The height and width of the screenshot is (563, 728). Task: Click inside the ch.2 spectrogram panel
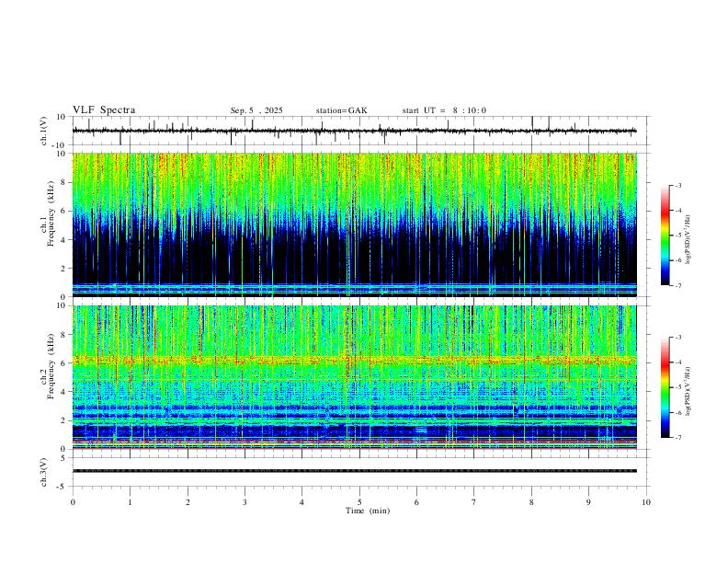[354, 377]
